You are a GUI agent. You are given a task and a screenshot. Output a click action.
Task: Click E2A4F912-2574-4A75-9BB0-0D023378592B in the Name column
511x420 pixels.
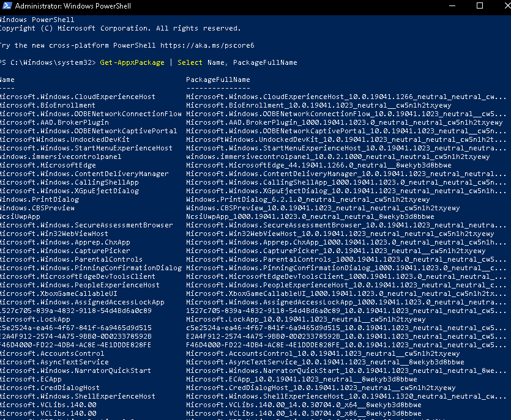click(x=76, y=336)
